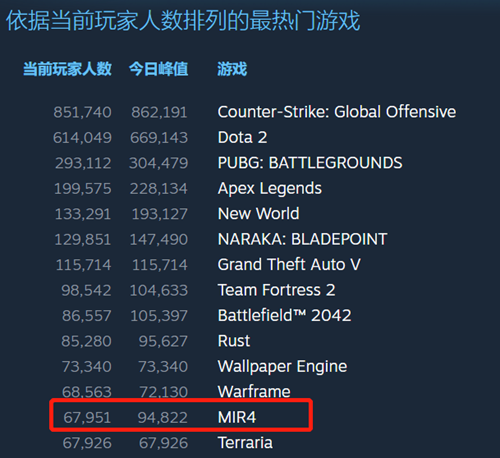Click the New World game title
This screenshot has width=500, height=458.
(x=258, y=214)
